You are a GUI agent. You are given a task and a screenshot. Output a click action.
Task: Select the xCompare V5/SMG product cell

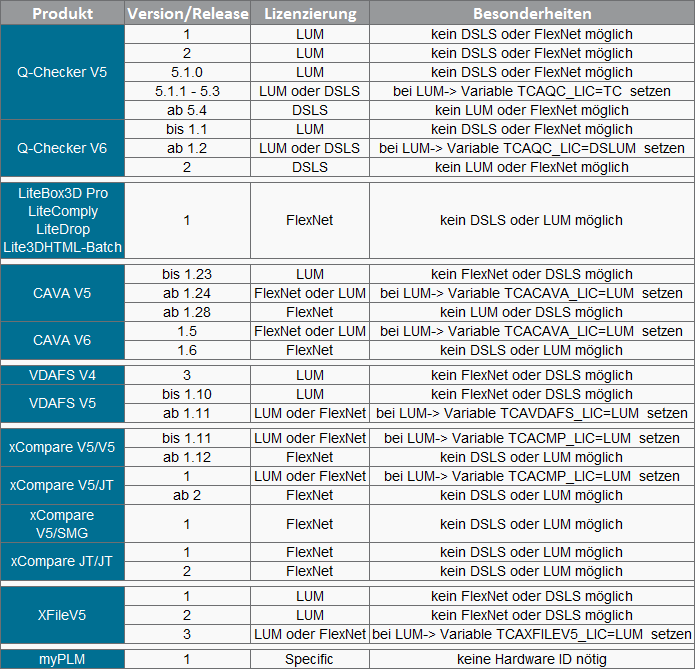(62, 524)
